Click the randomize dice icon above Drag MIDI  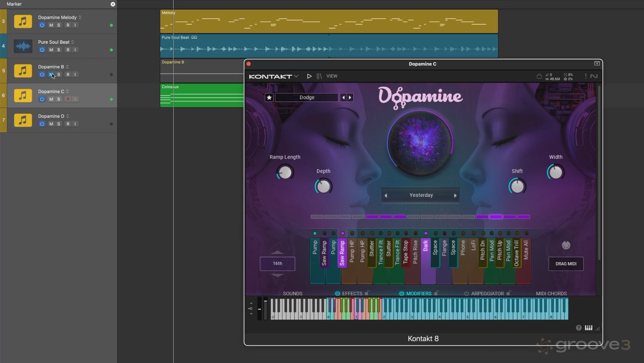click(x=566, y=245)
